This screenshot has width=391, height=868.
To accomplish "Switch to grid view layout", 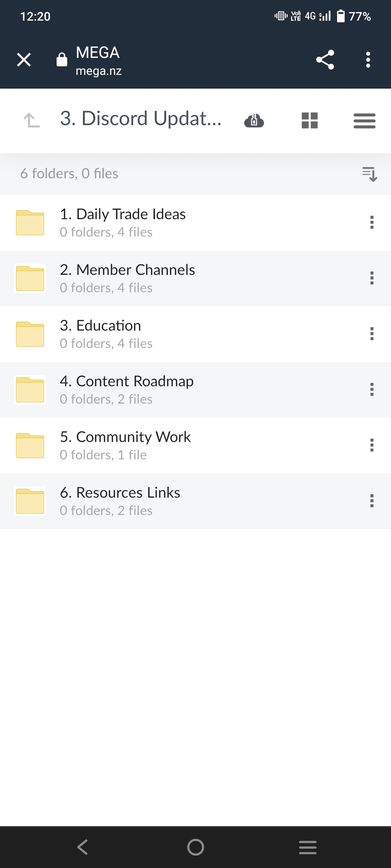I will (x=310, y=120).
